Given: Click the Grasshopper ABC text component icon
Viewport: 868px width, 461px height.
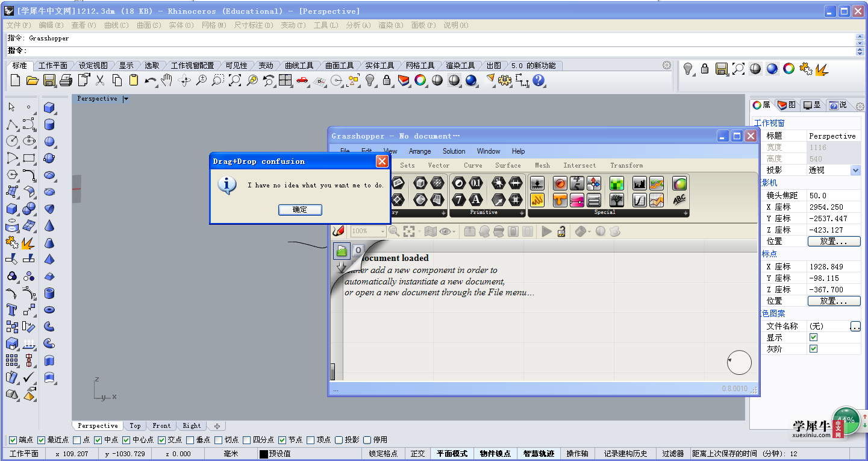Looking at the screenshot, I should pyautogui.click(x=679, y=199).
